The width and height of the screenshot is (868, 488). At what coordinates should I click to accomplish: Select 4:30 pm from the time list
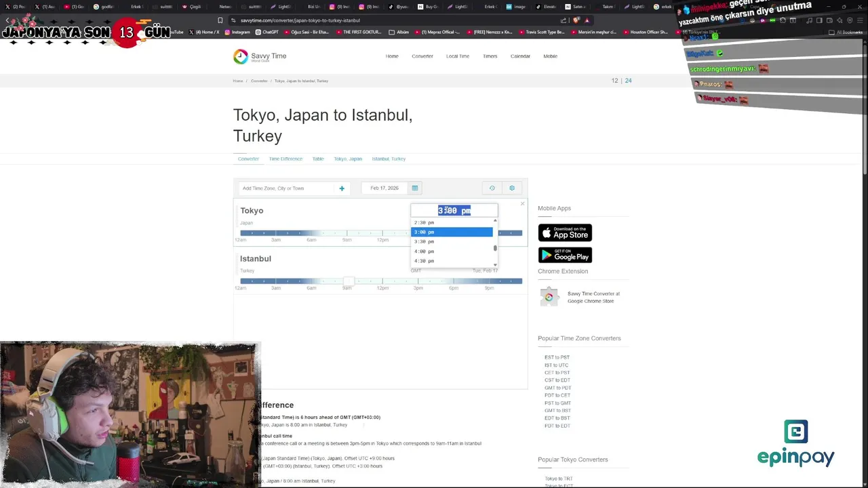pyautogui.click(x=452, y=261)
